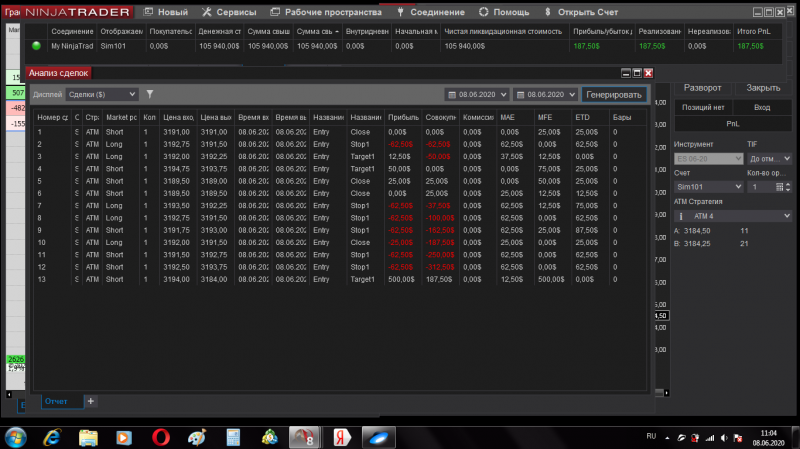
Task: Open Рабочие пространства menu
Action: point(326,12)
